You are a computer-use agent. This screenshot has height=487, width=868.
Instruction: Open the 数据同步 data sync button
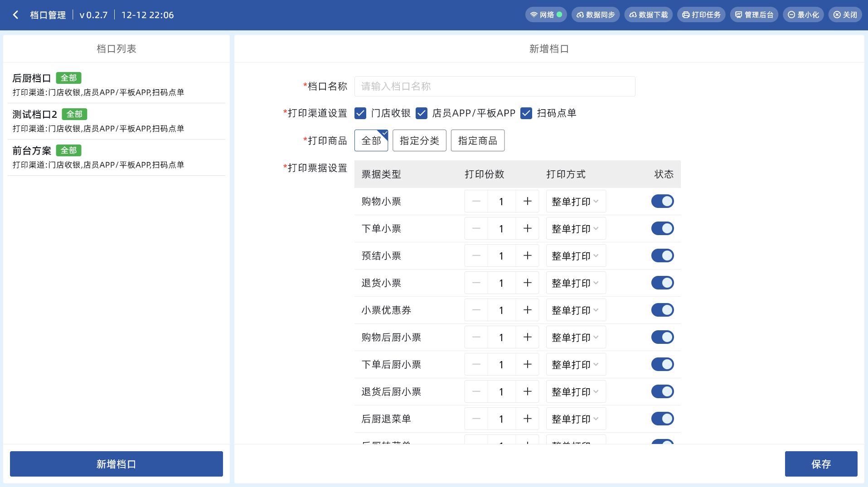click(x=595, y=15)
